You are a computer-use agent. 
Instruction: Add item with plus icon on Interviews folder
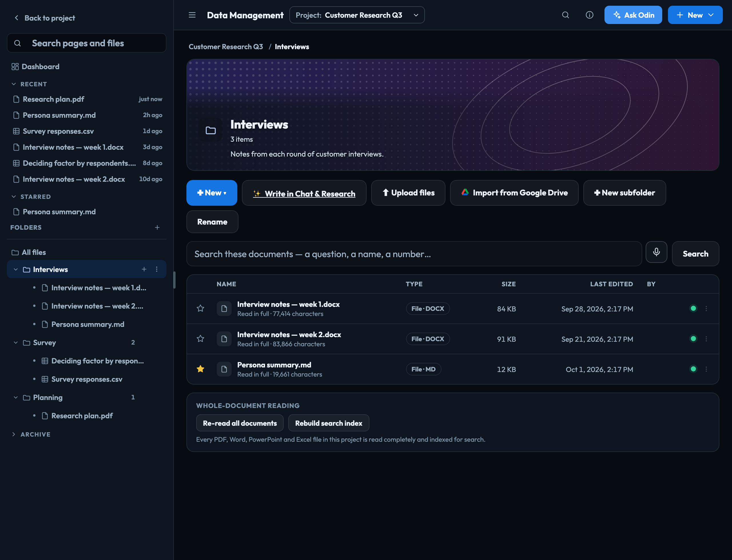144,269
